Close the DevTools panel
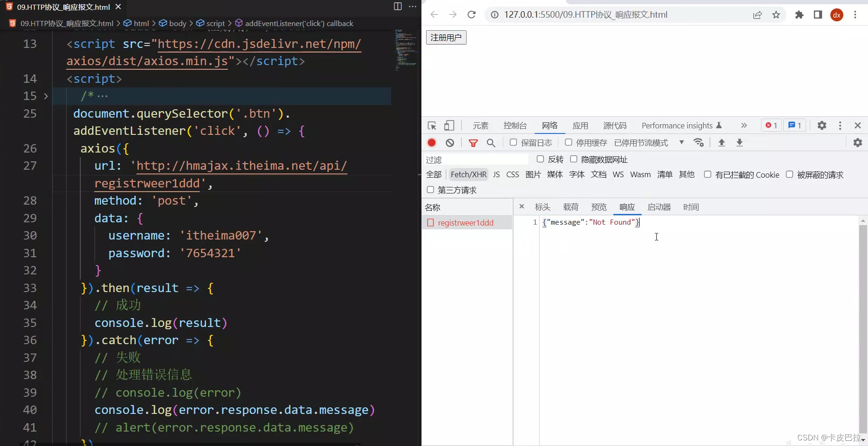Screen dimensions: 868x446 [x=858, y=126]
